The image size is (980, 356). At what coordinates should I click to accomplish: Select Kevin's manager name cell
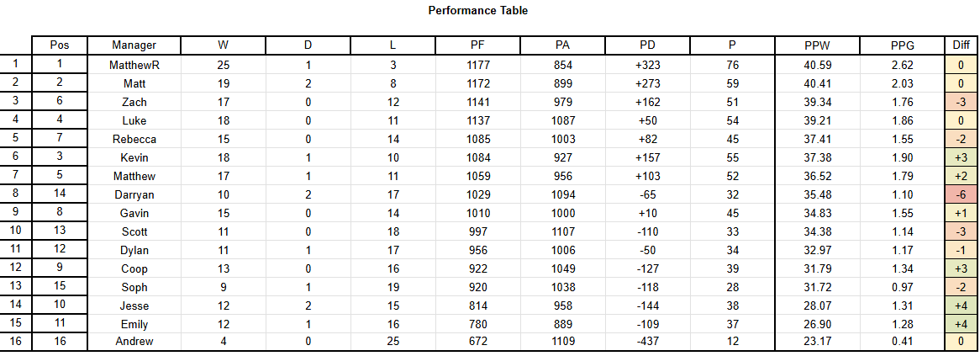(134, 157)
